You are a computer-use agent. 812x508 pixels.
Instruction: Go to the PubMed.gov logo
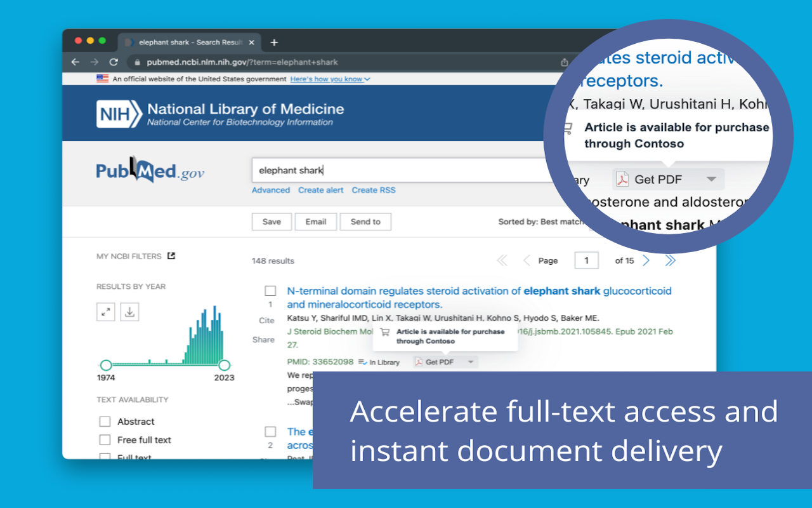pyautogui.click(x=150, y=170)
